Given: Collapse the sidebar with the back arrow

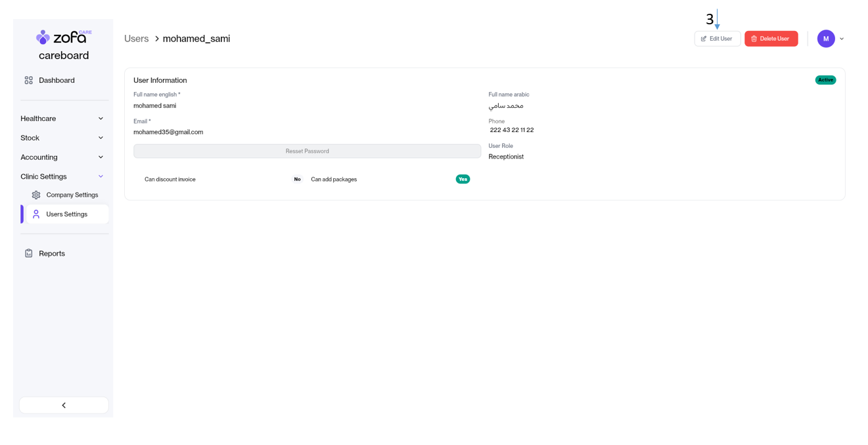Looking at the screenshot, I should (64, 406).
